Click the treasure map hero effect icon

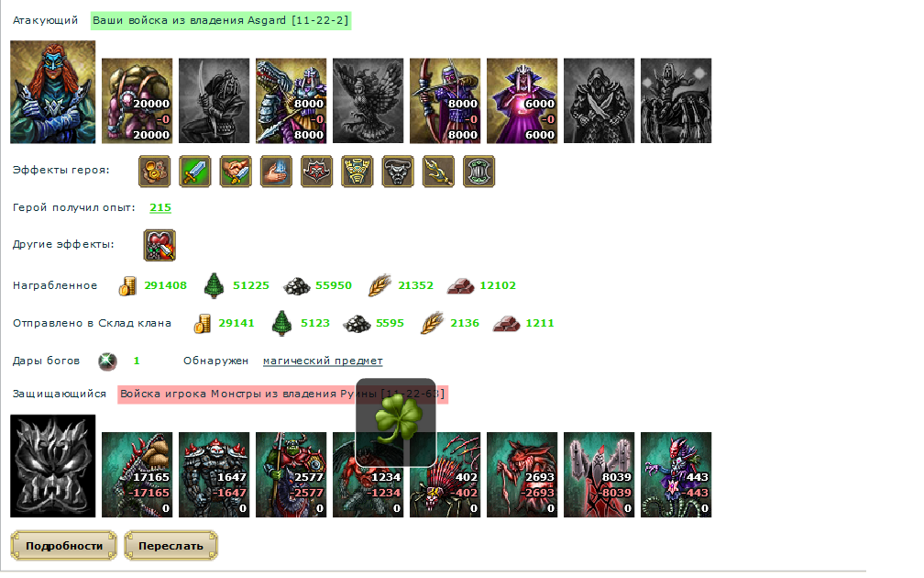(154, 172)
